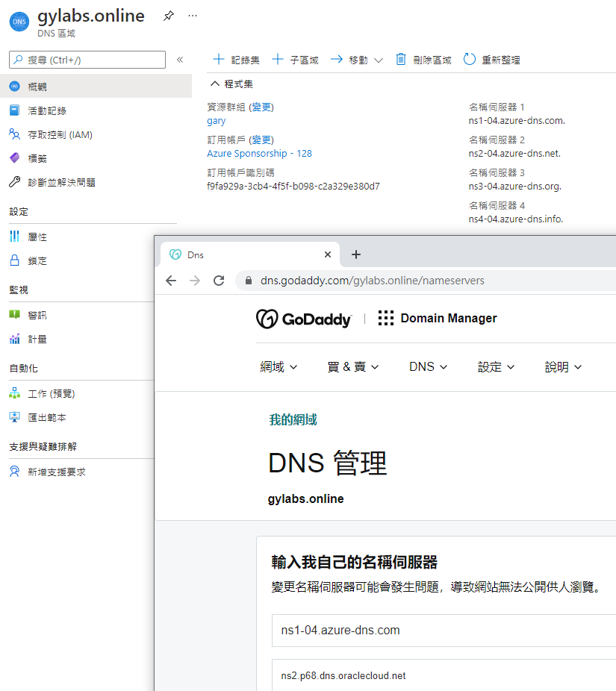Go forward in the browser
The height and width of the screenshot is (691, 616).
(195, 281)
